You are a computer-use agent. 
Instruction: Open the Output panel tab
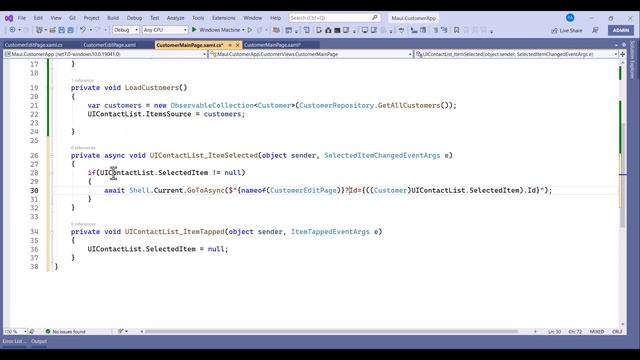pyautogui.click(x=39, y=341)
